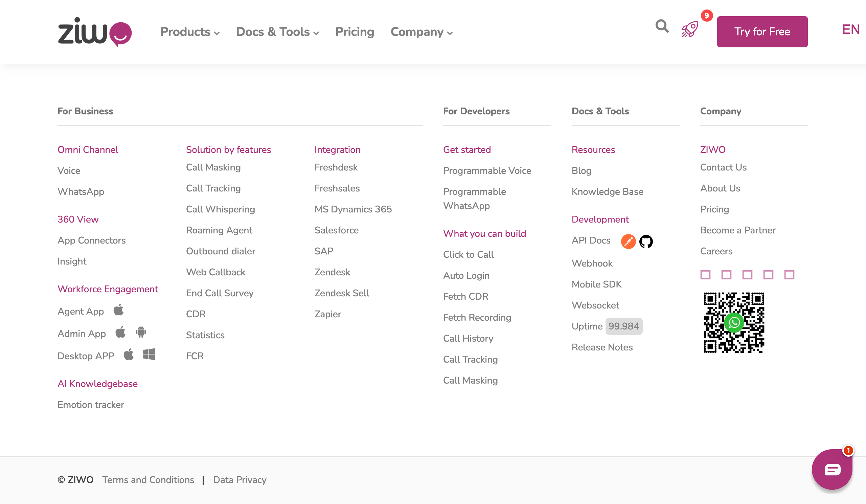The width and height of the screenshot is (866, 504).
Task: Expand the Company dropdown menu
Action: tap(422, 32)
